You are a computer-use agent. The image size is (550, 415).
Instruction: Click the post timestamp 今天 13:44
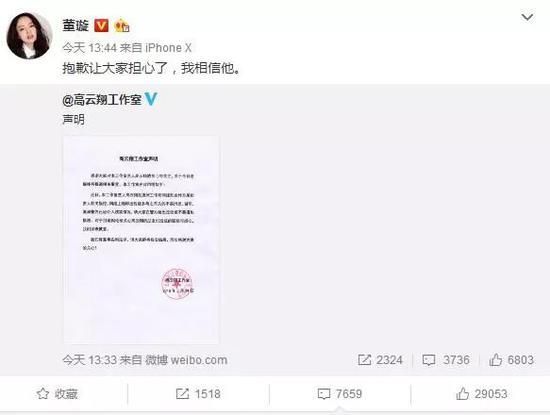tap(89, 48)
